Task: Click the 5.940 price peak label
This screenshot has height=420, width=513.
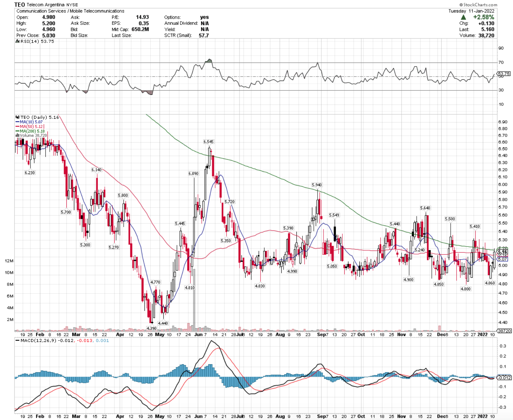Action: (x=317, y=185)
